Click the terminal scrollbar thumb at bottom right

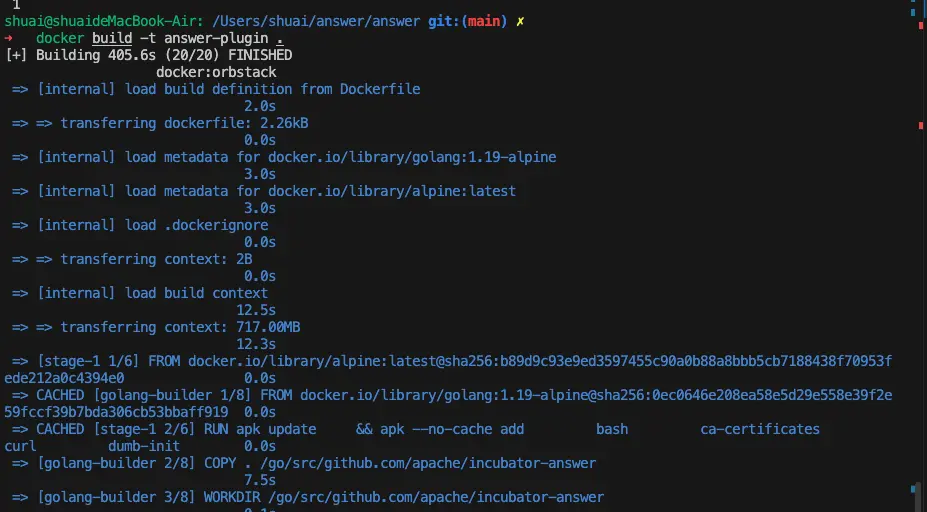click(917, 497)
